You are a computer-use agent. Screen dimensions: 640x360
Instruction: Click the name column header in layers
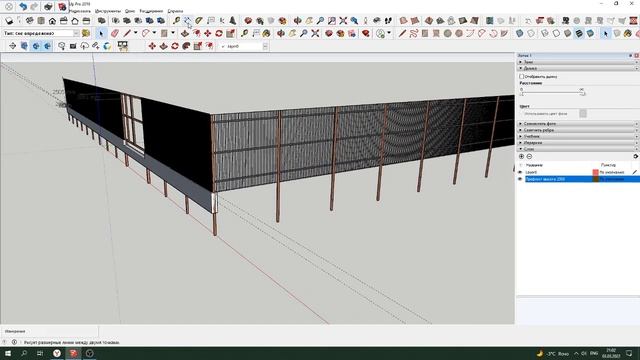[534, 165]
